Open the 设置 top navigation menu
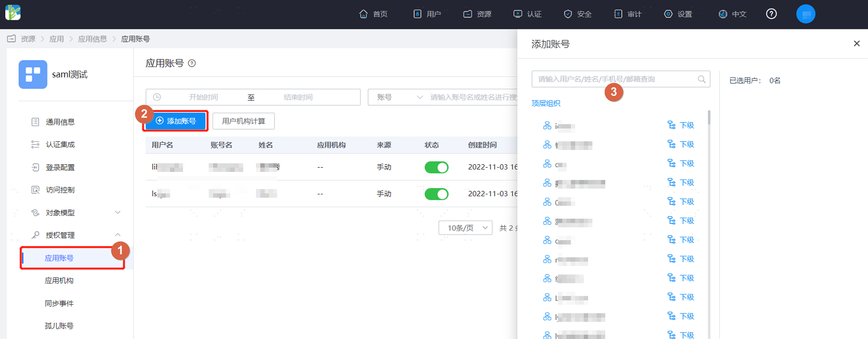The width and height of the screenshot is (868, 339). pyautogui.click(x=678, y=14)
